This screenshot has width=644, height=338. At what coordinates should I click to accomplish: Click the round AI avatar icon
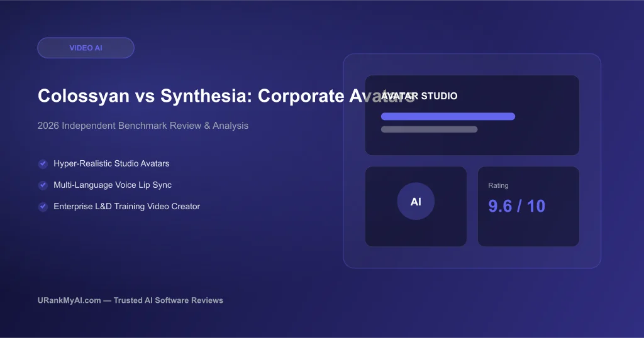416,202
